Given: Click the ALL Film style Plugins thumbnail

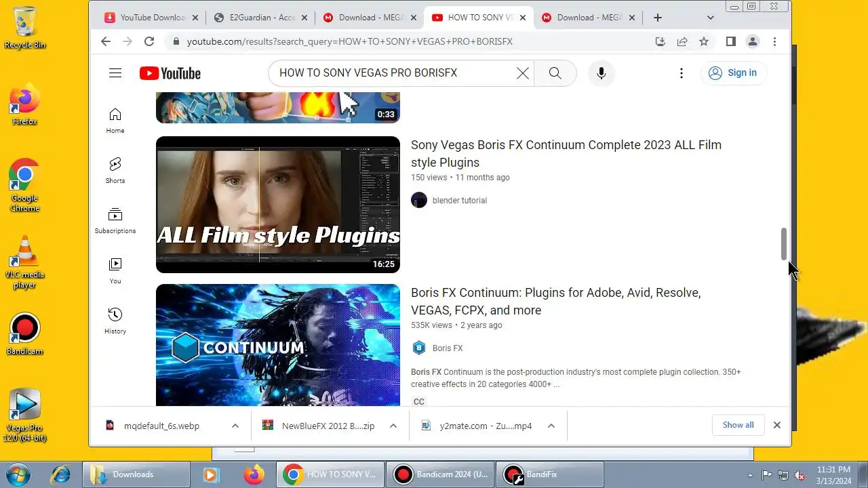Looking at the screenshot, I should click(x=278, y=205).
